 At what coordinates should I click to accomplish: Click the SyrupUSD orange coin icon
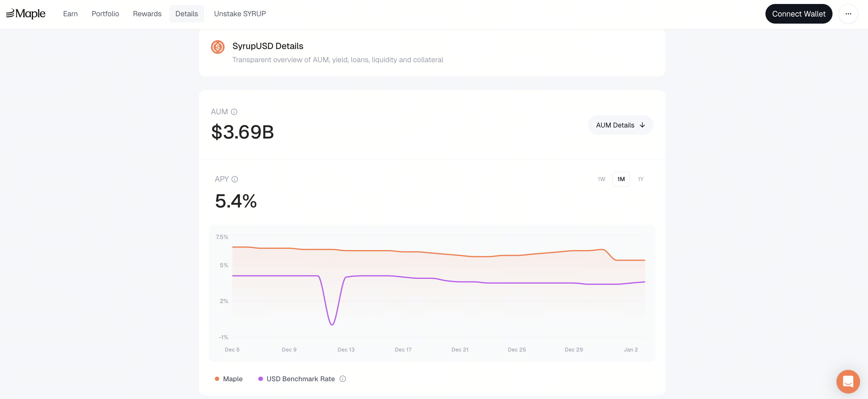click(218, 47)
